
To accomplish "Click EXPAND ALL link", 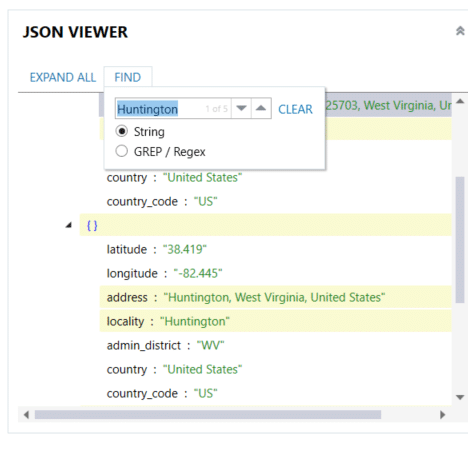I will 63,77.
